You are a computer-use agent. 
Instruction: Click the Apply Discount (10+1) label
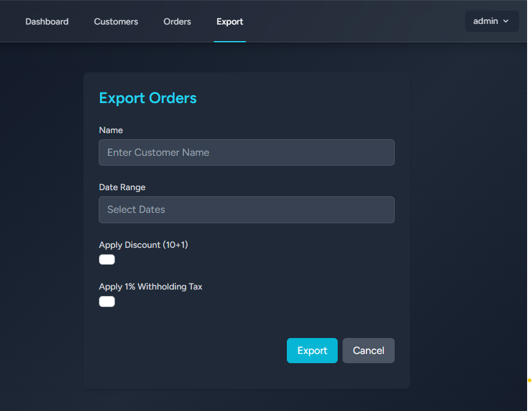143,244
